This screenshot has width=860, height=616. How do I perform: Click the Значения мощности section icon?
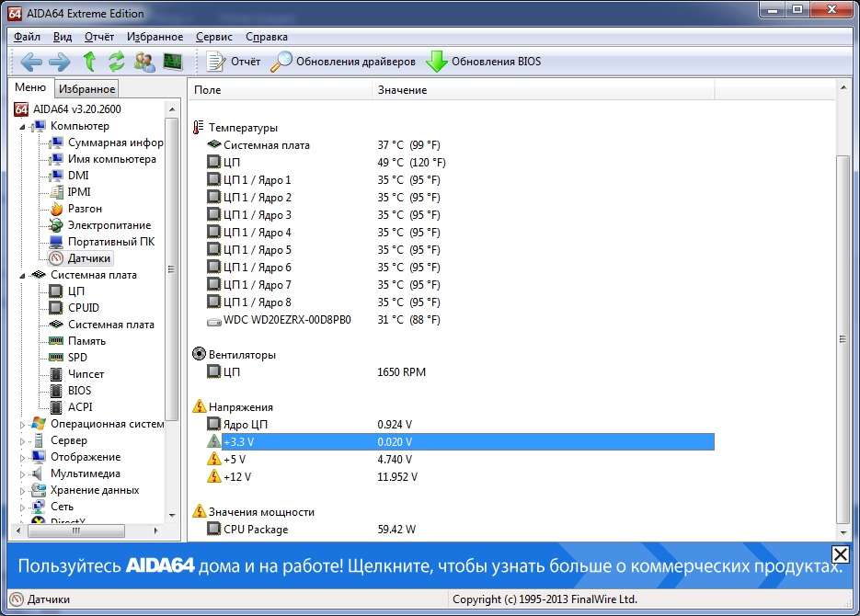click(199, 511)
